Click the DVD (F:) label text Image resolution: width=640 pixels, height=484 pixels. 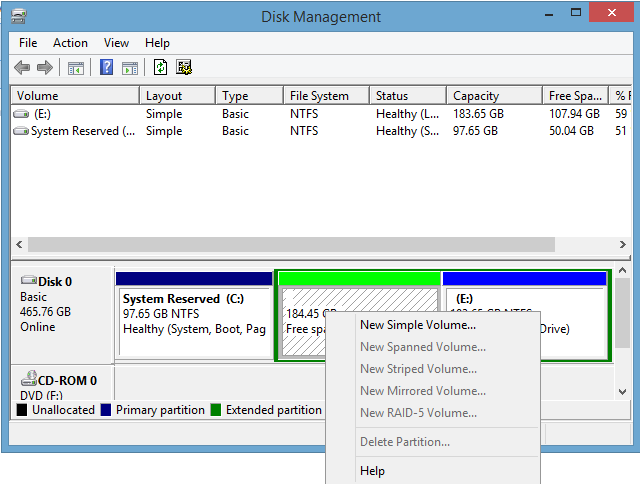[41, 395]
